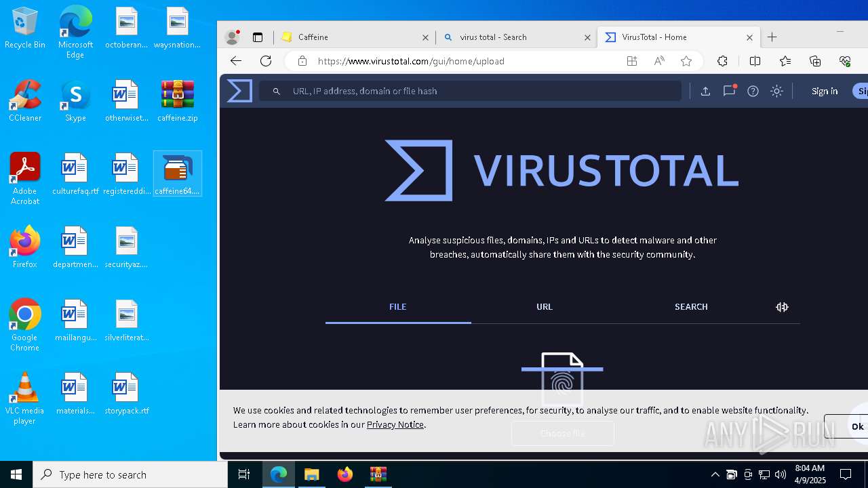Image resolution: width=868 pixels, height=488 pixels.
Task: Close the virus total - Search tab
Action: click(x=587, y=37)
